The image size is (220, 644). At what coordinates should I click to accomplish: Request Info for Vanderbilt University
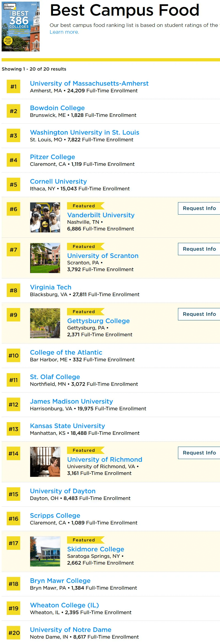tap(199, 208)
